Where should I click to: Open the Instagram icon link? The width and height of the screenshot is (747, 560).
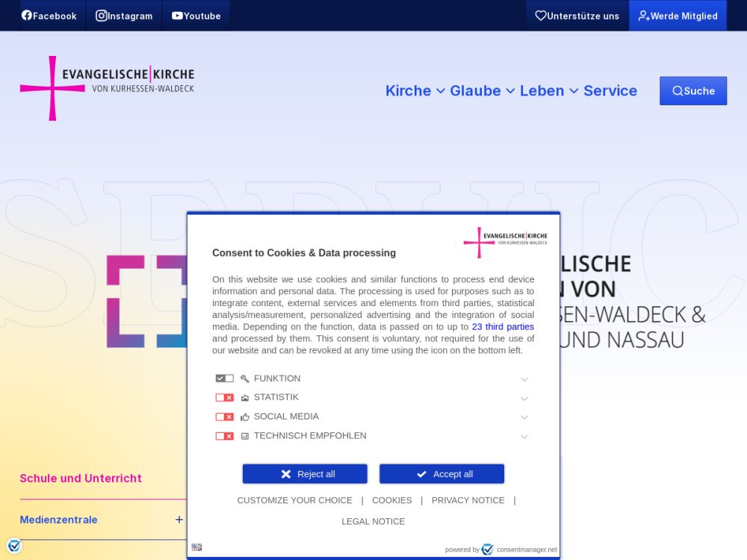[102, 16]
